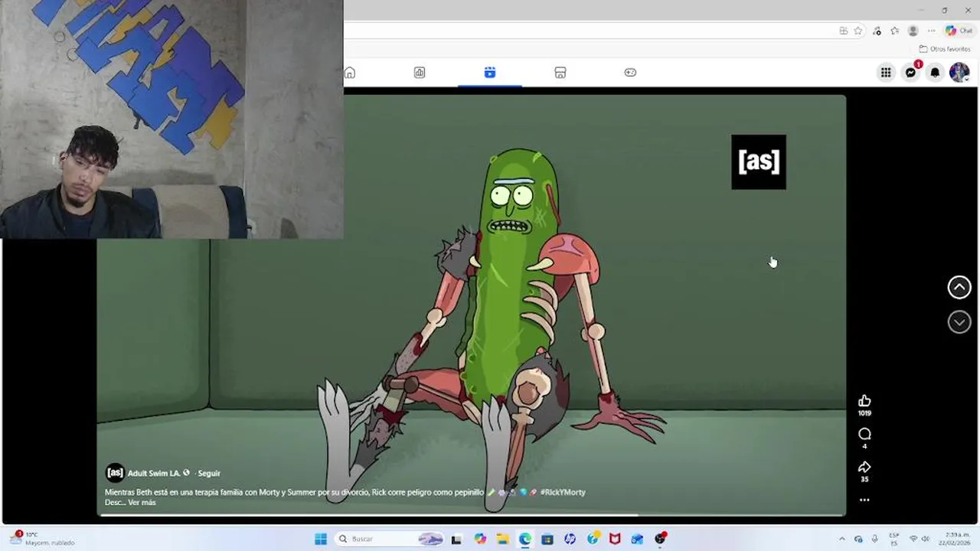The width and height of the screenshot is (980, 551).
Task: Seek on the reel progress bar
Action: point(472,515)
